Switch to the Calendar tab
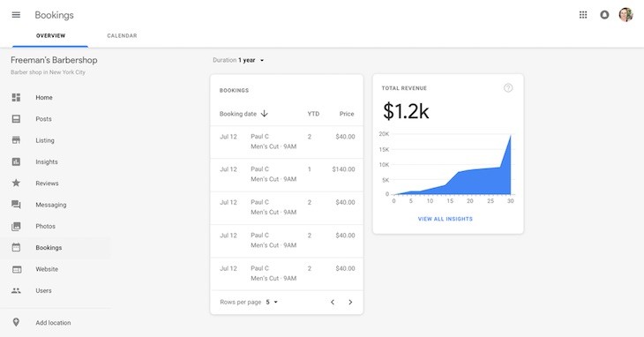 point(122,35)
